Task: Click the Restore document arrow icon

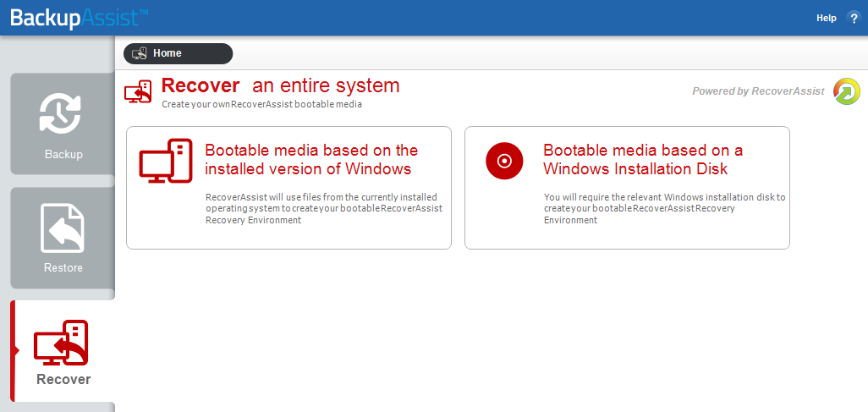Action: tap(63, 228)
